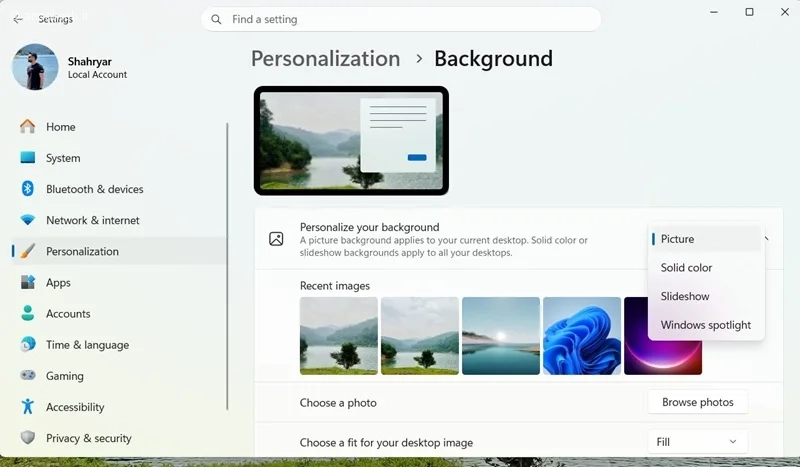Click the Find a setting search box

click(401, 19)
